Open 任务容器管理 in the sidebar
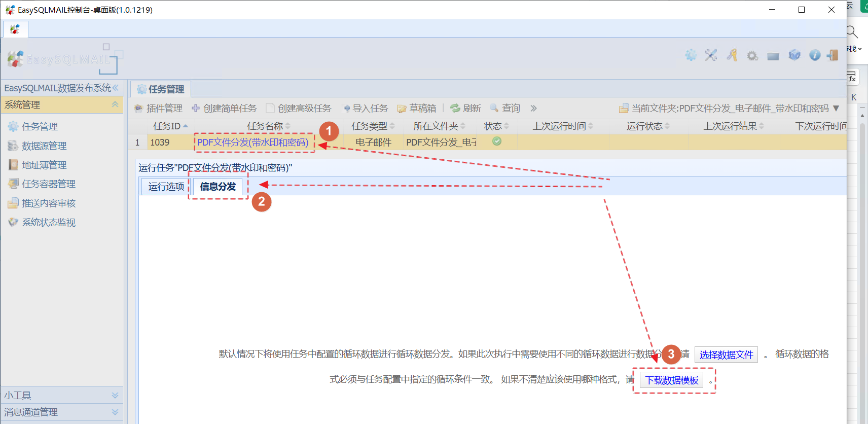This screenshot has width=868, height=424. pos(49,184)
